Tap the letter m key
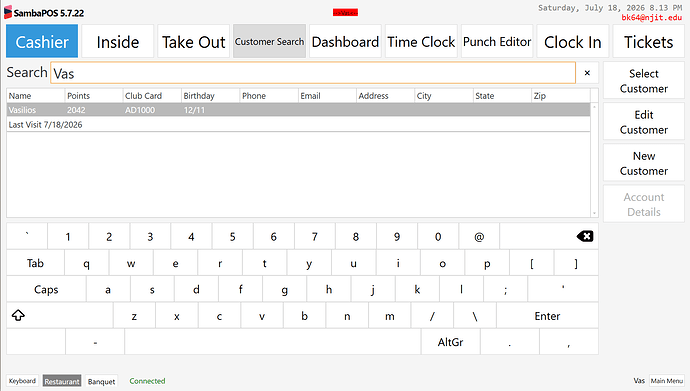 (x=390, y=316)
